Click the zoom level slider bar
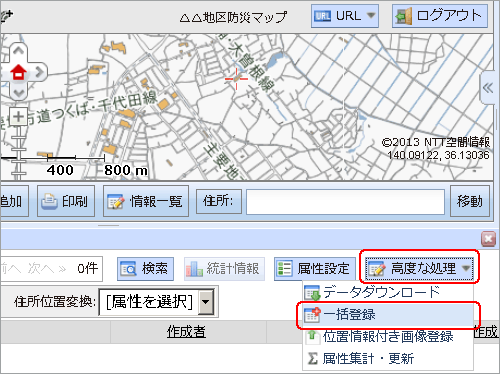 pyautogui.click(x=18, y=152)
